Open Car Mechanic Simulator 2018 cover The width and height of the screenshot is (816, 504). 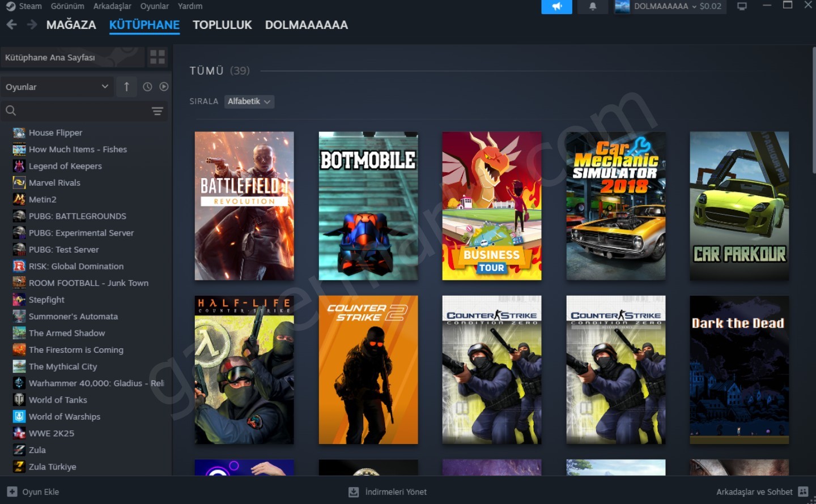[616, 206]
